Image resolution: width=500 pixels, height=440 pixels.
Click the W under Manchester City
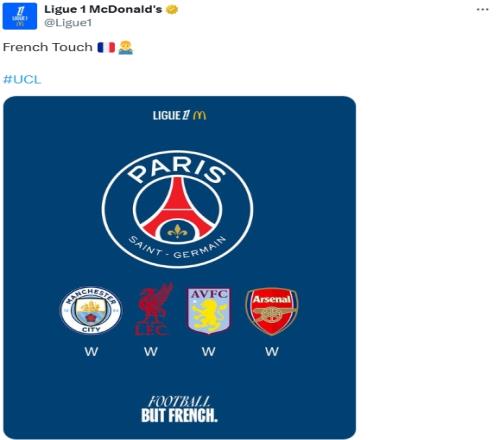tap(91, 351)
